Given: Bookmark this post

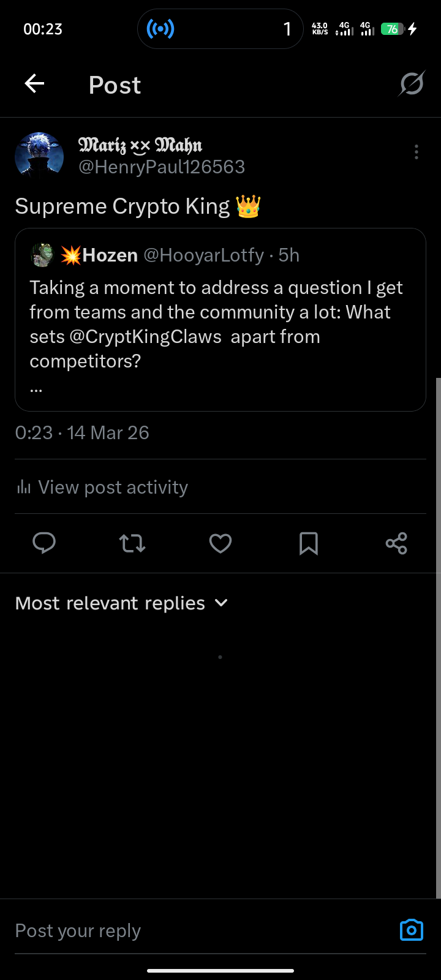Looking at the screenshot, I should (x=309, y=543).
